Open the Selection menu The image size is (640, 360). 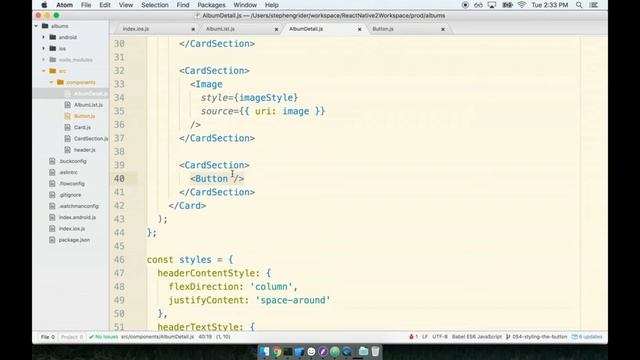(155, 5)
